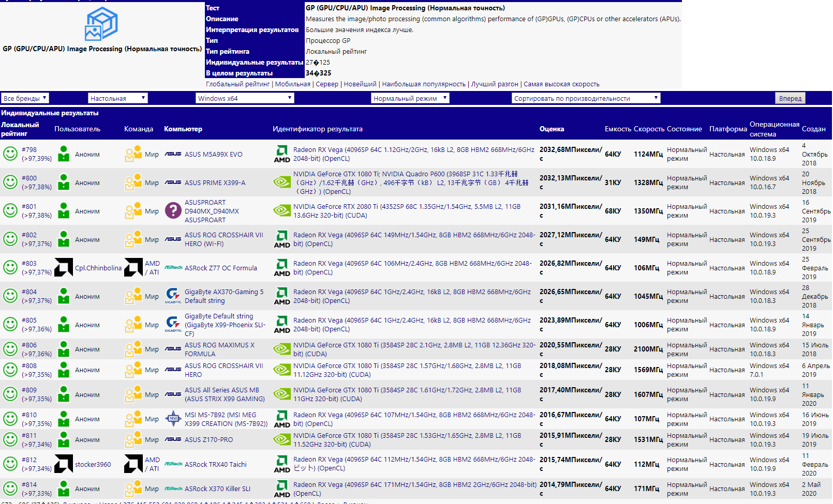Open the 'Настольная' platform dropdown
This screenshot has width=833, height=504.
(x=118, y=98)
